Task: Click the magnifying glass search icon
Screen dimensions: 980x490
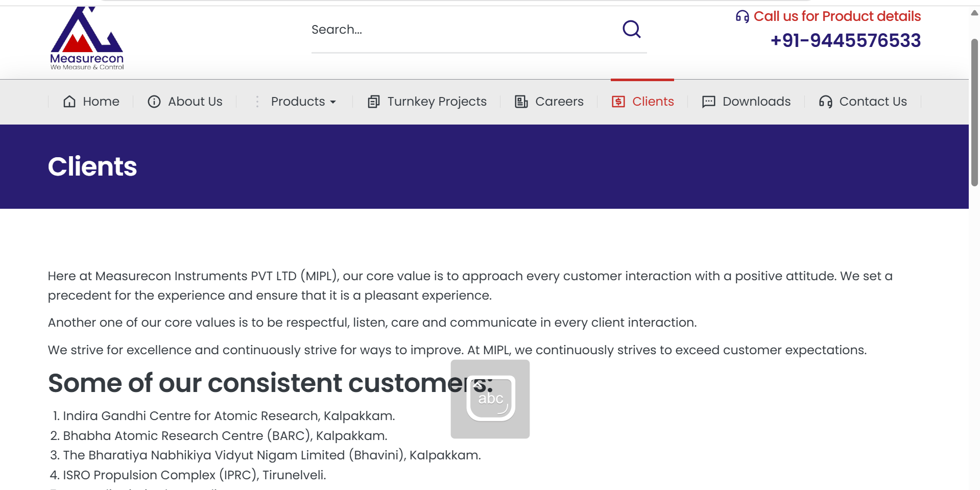Action: click(632, 29)
